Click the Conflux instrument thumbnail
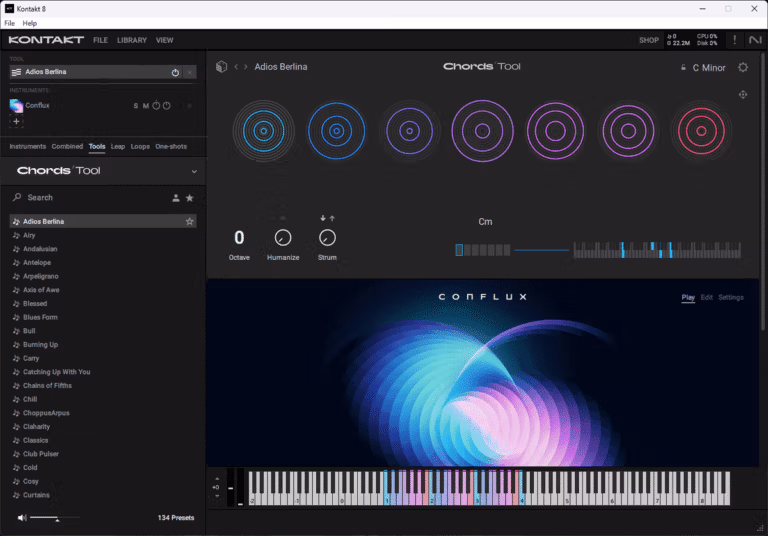 (x=16, y=105)
